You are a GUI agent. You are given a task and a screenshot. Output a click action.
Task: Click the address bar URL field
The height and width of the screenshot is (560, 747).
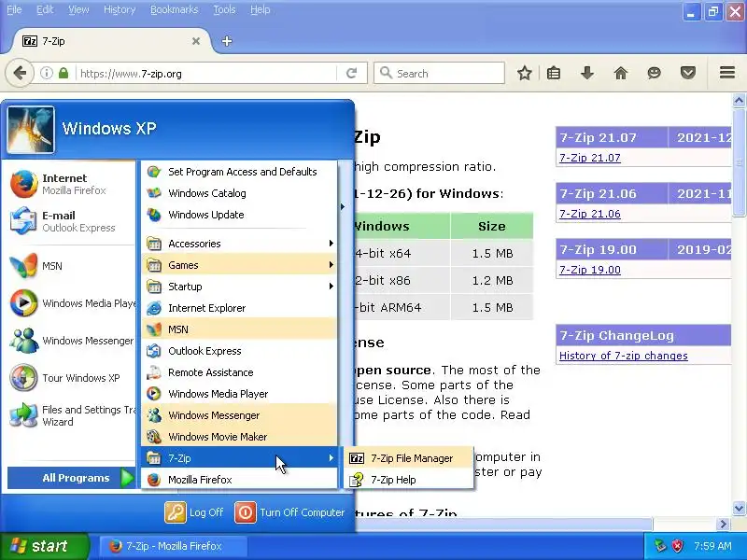click(x=207, y=74)
